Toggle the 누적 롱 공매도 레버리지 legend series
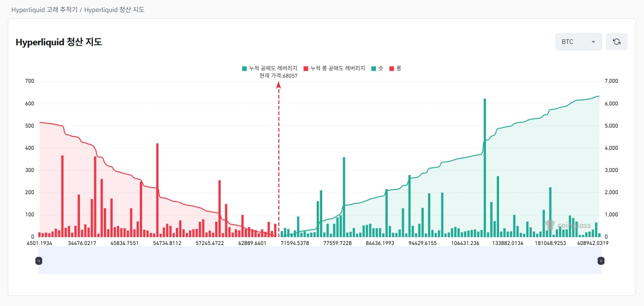644x306 pixels. click(334, 68)
